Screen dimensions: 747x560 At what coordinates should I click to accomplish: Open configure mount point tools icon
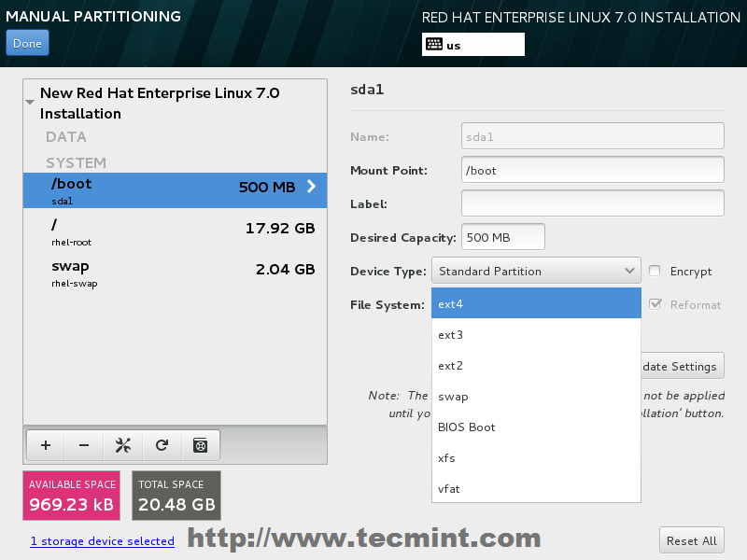tap(123, 445)
